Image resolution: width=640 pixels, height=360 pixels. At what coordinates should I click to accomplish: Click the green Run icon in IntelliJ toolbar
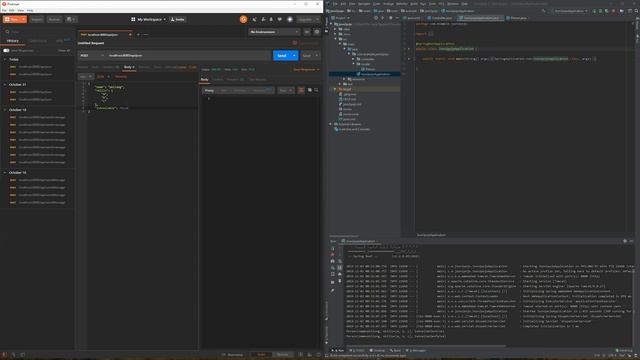[594, 11]
